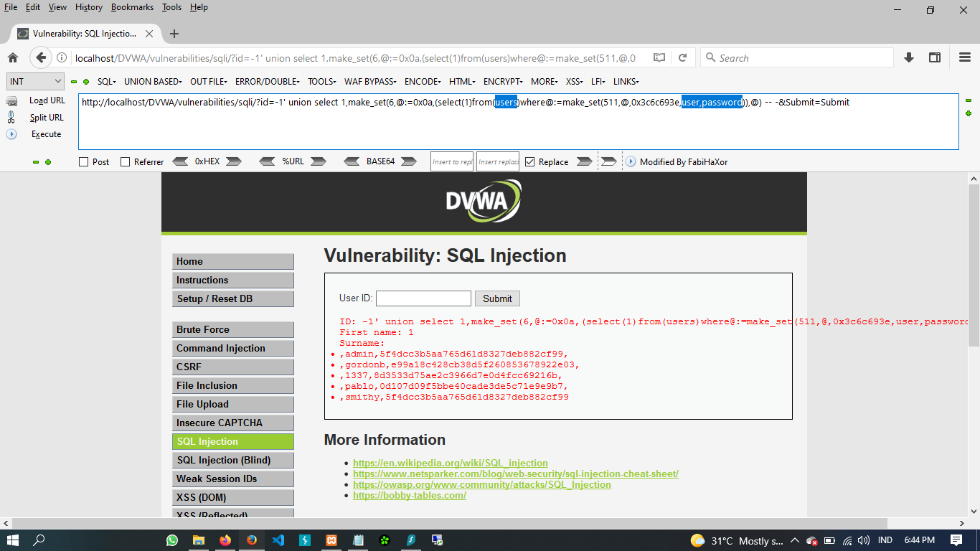Click right arrow beside %URL encoder

point(319,161)
